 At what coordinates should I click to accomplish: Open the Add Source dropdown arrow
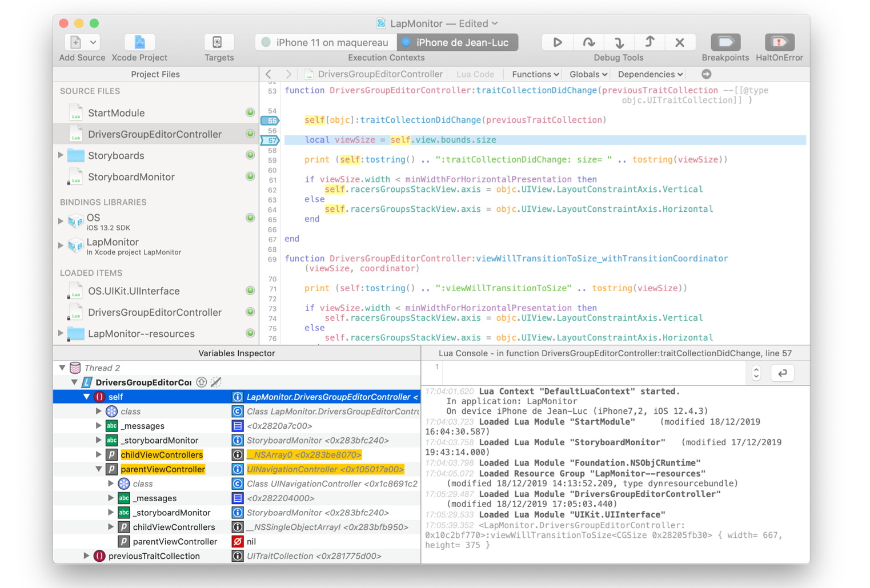[x=93, y=42]
